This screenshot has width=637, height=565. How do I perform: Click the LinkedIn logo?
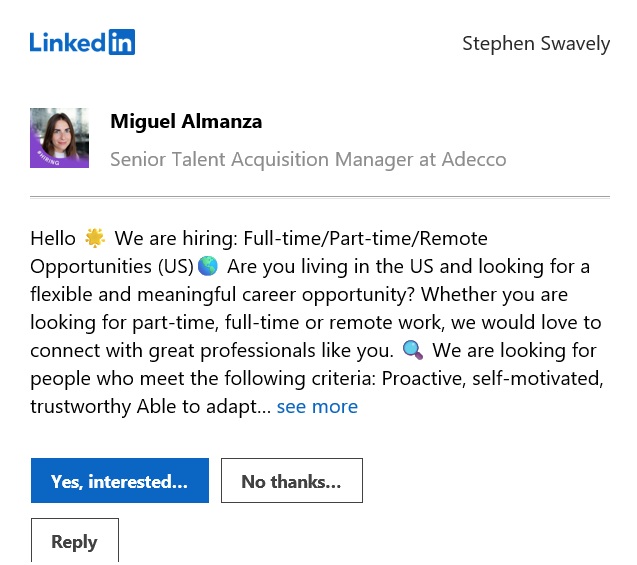click(82, 42)
